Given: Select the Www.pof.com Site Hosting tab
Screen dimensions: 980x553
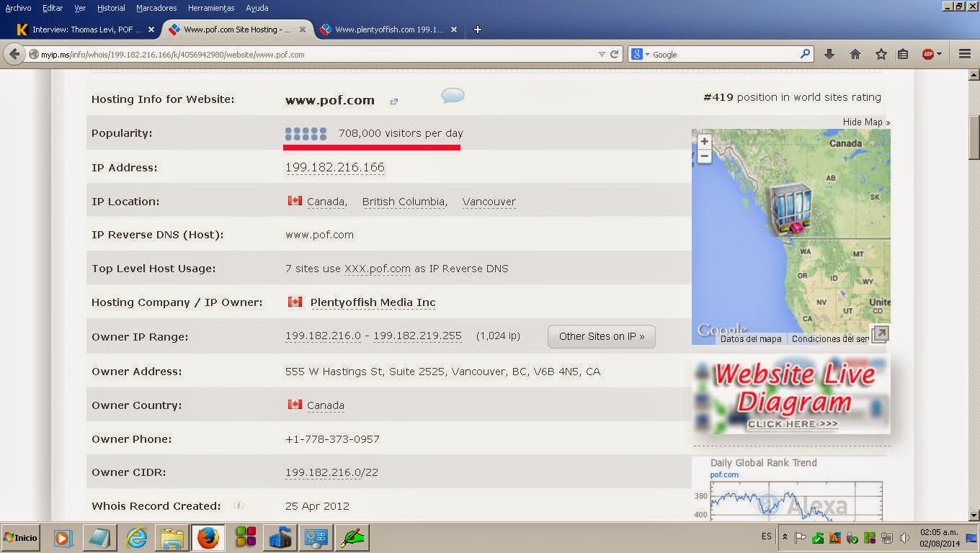Looking at the screenshot, I should pos(238,30).
